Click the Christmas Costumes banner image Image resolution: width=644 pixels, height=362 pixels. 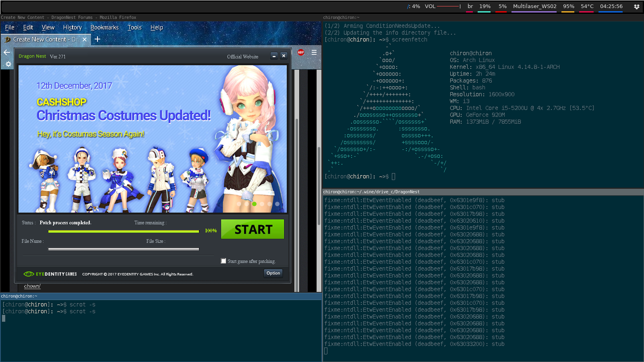[153, 139]
